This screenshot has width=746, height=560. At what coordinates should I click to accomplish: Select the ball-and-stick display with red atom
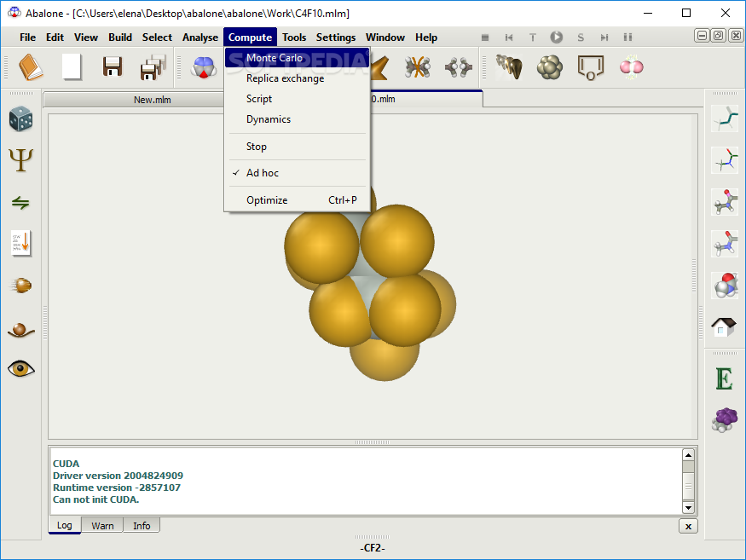(725, 202)
